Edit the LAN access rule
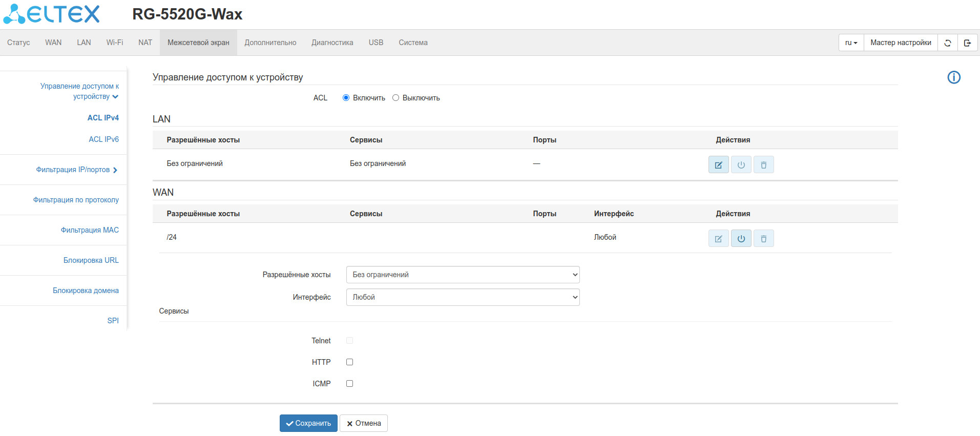 pos(718,165)
